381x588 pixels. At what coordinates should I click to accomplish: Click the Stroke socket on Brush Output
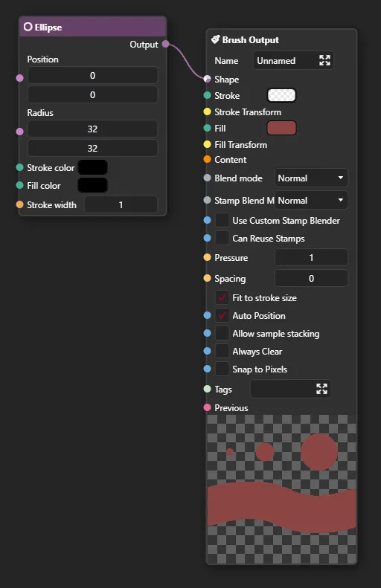pos(207,95)
